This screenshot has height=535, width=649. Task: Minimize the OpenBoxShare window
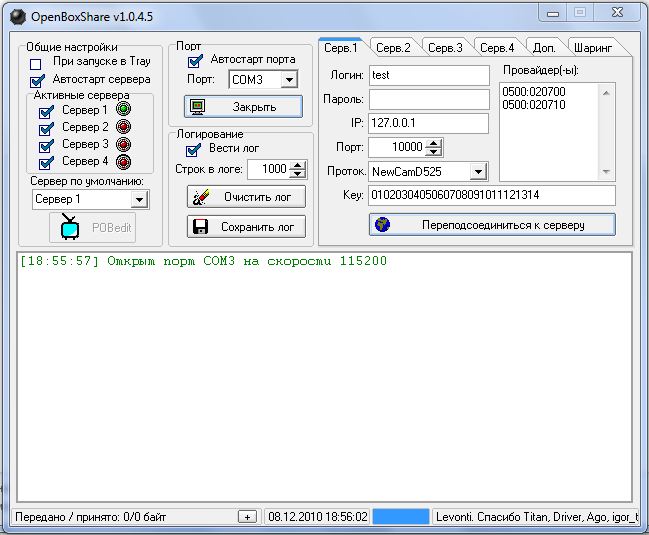pyautogui.click(x=553, y=13)
